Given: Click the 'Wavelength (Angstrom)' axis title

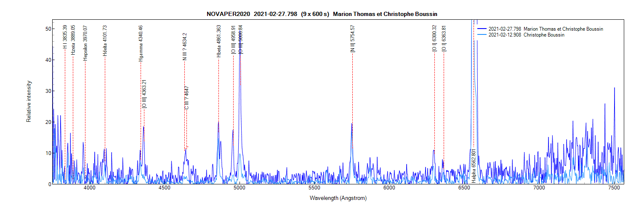Looking at the screenshot, I should point(338,198).
